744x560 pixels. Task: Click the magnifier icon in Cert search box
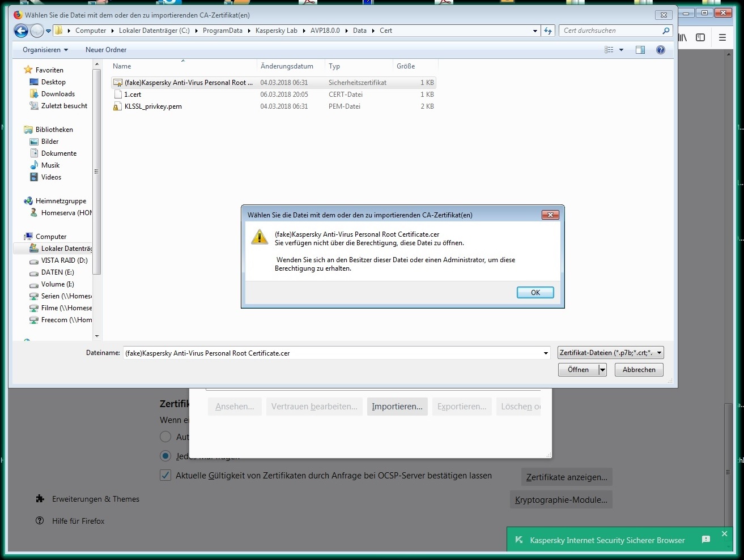(666, 31)
